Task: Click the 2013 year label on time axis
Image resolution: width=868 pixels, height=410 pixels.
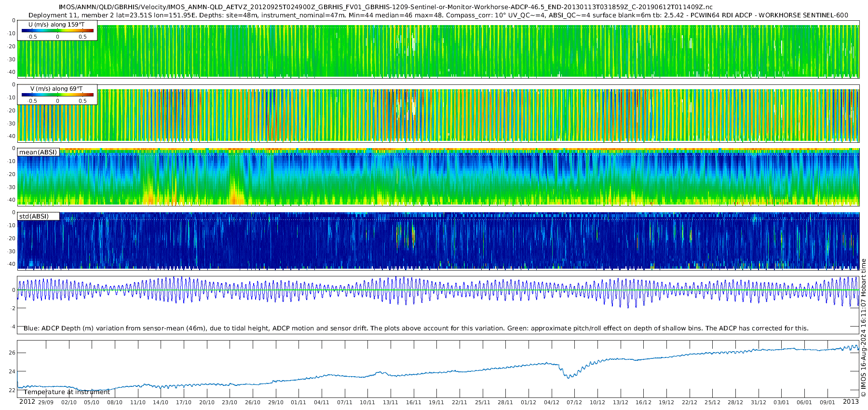Action: pos(851,402)
